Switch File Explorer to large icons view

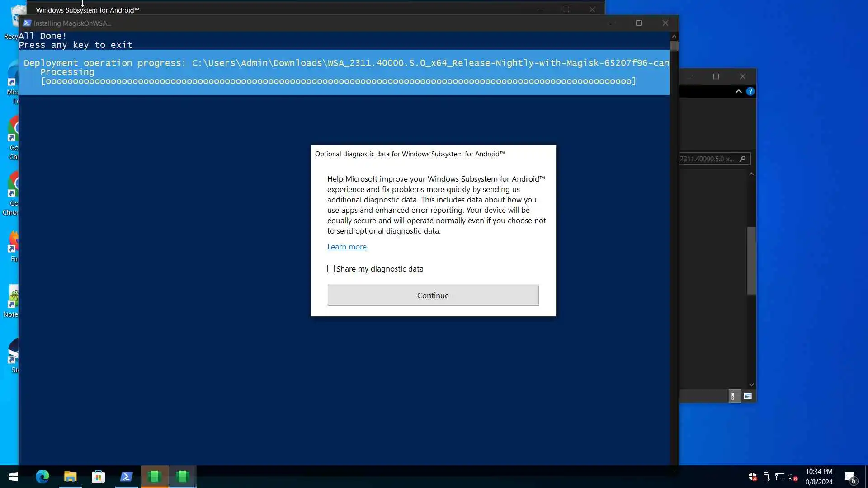(747, 396)
